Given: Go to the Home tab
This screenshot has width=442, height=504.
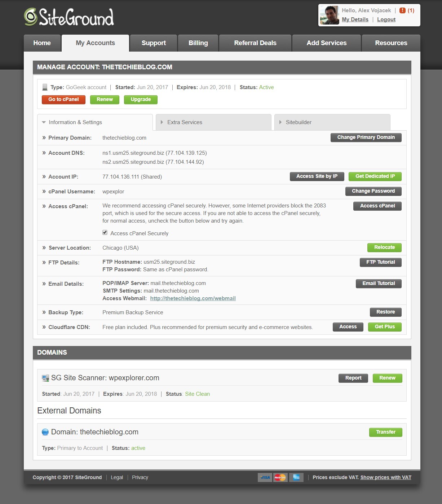Looking at the screenshot, I should point(42,43).
